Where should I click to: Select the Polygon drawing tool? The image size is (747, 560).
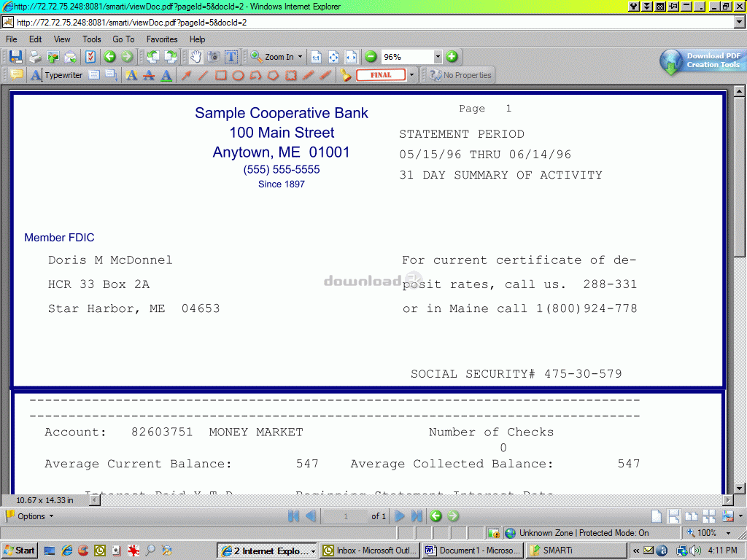click(x=274, y=75)
